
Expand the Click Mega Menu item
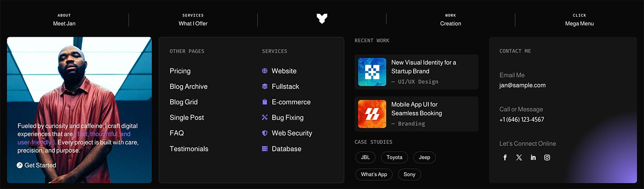point(579,20)
